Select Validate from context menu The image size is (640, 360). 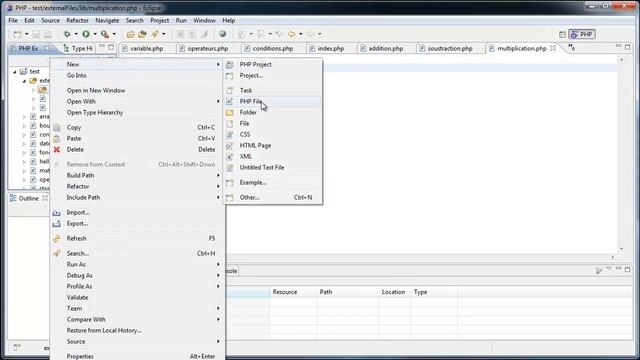(137, 297)
